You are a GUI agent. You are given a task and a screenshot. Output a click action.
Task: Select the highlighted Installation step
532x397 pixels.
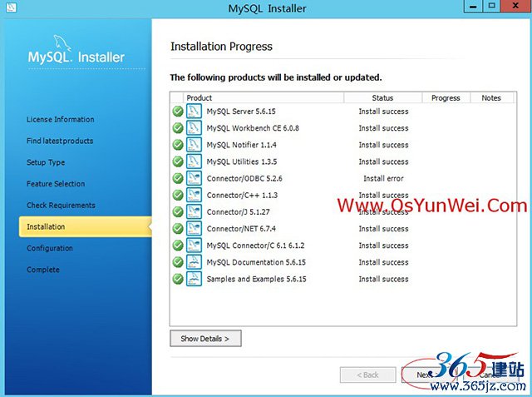point(85,226)
